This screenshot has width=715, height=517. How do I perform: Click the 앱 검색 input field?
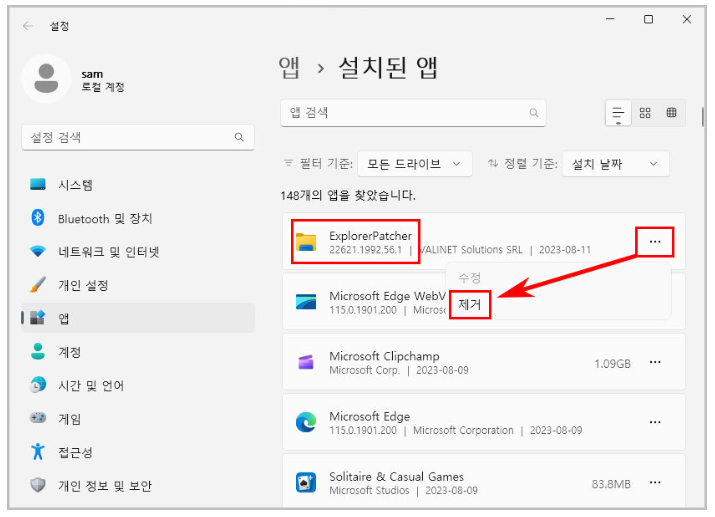413,113
